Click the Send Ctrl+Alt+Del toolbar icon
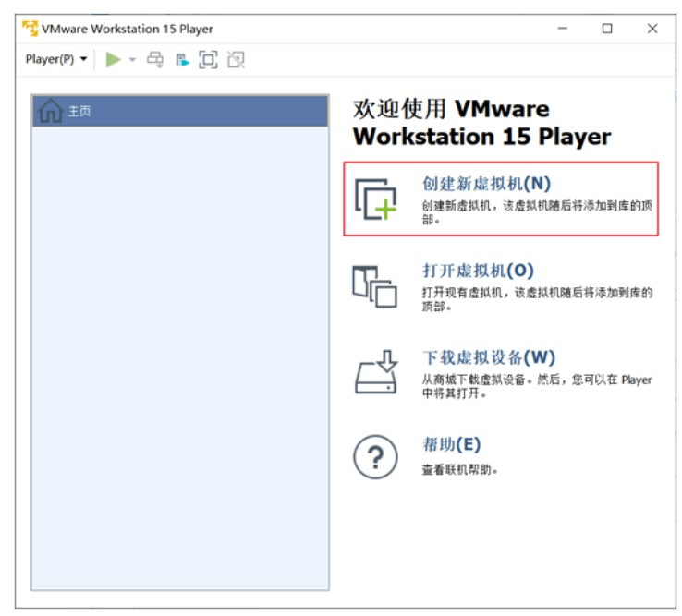Image resolution: width=682 pixels, height=616 pixels. tap(155, 60)
